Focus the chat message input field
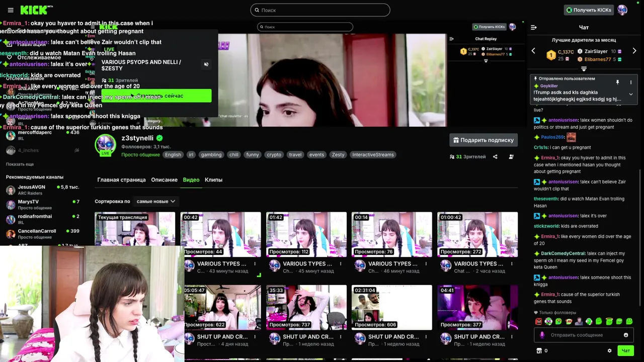The height and width of the screenshot is (362, 644). 584,335
